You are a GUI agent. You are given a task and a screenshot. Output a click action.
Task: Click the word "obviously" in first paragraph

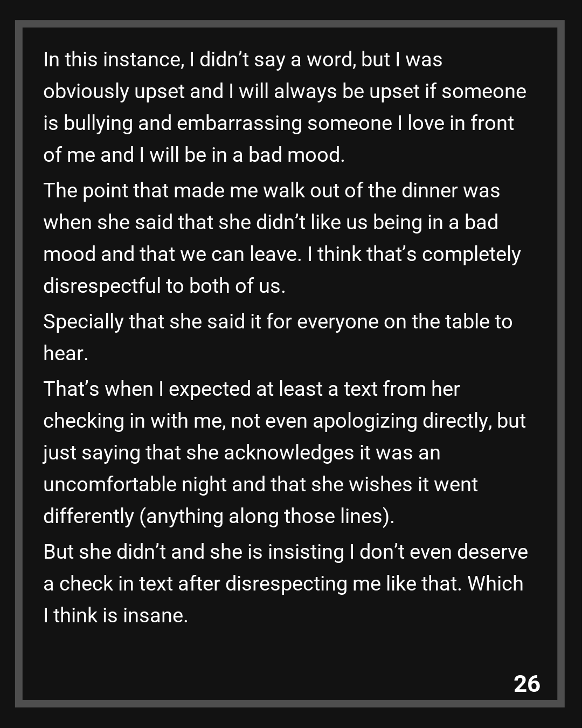click(86, 92)
